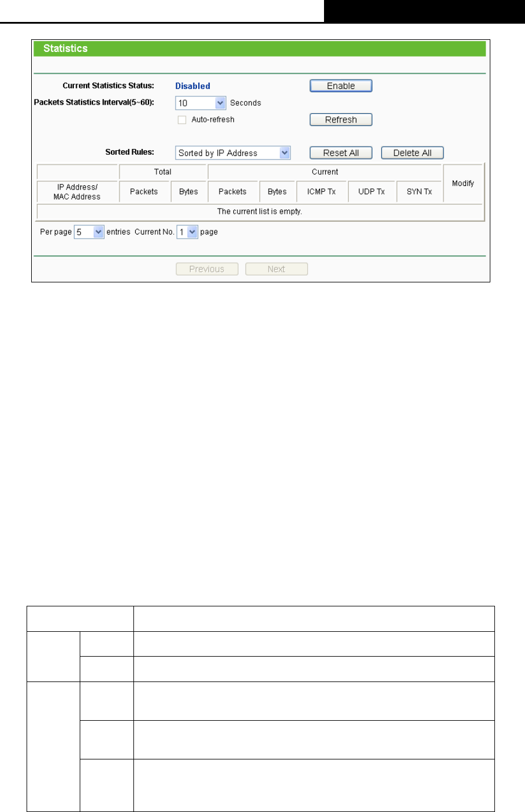Click the SYN Tx column header

(x=419, y=192)
